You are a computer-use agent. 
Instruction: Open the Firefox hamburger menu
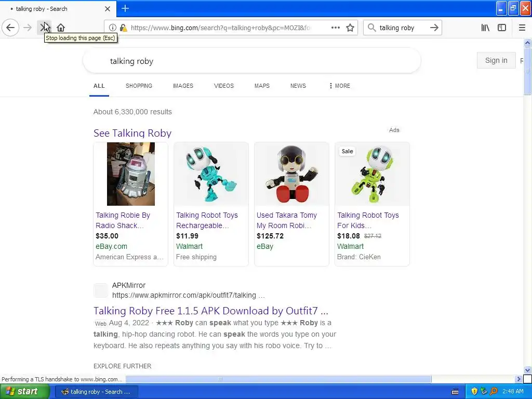point(522,28)
